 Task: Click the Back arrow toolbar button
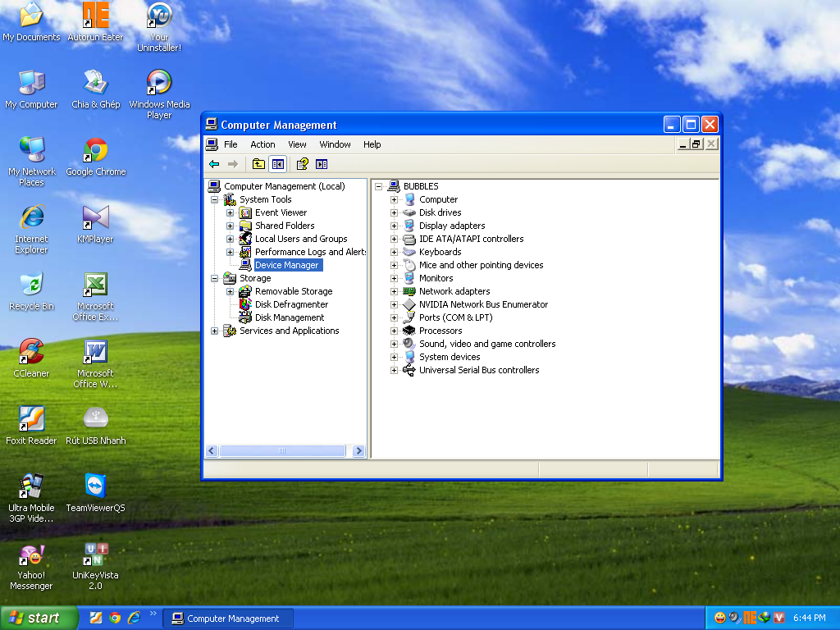[214, 164]
